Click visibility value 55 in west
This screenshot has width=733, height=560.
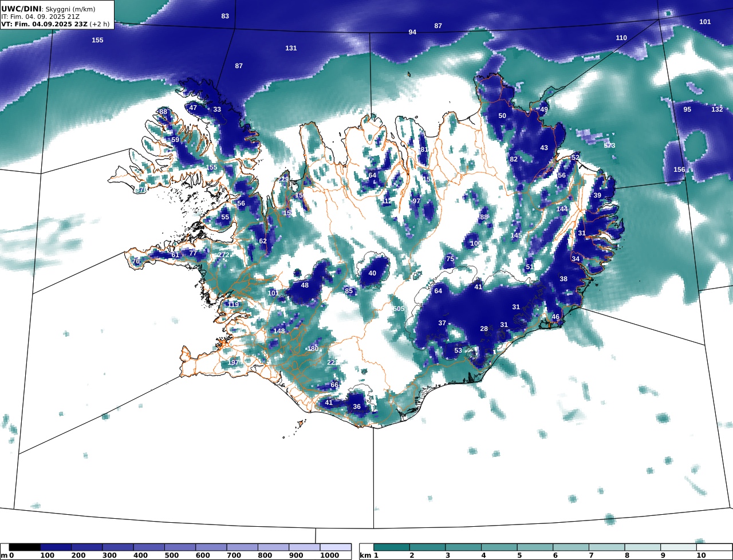click(225, 217)
